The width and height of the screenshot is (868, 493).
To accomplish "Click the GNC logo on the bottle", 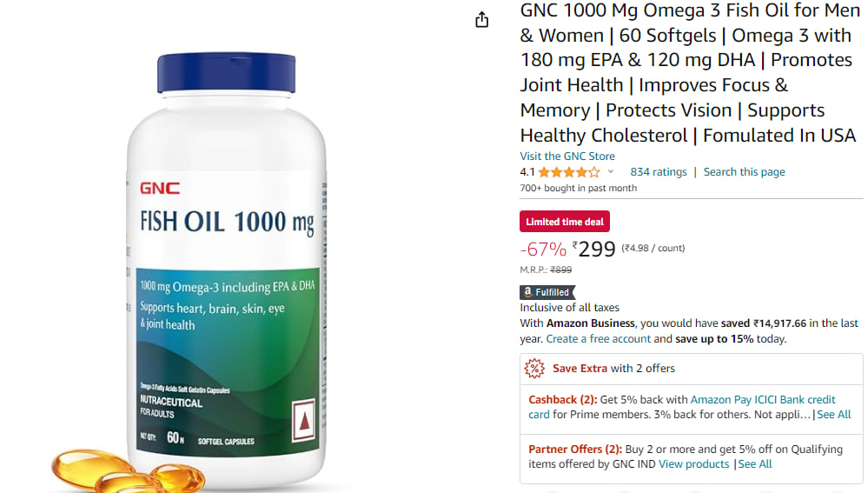I will click(x=159, y=189).
